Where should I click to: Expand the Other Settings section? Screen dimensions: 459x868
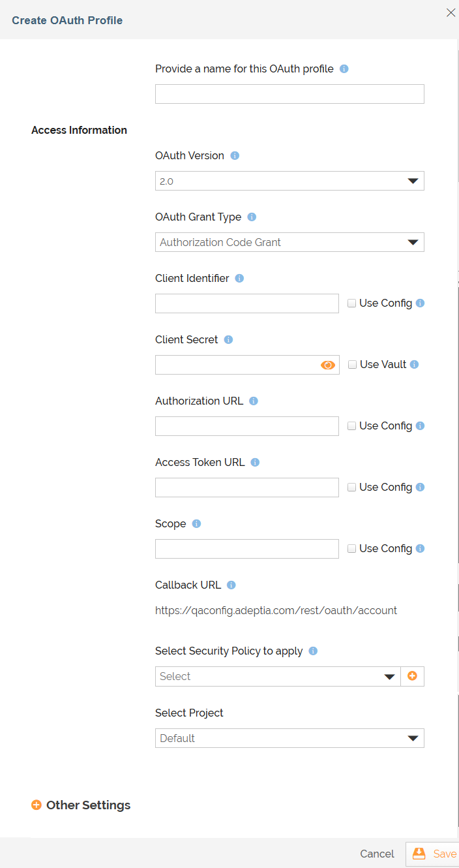coord(81,805)
